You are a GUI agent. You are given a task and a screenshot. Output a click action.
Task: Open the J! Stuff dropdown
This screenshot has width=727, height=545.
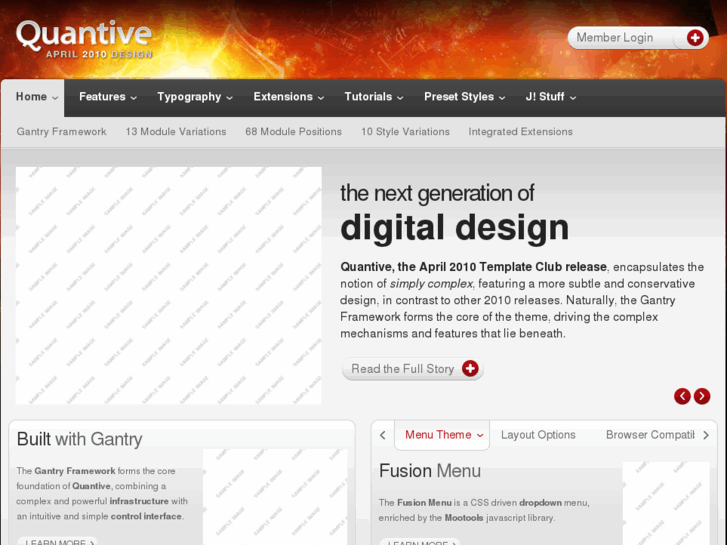tap(550, 97)
